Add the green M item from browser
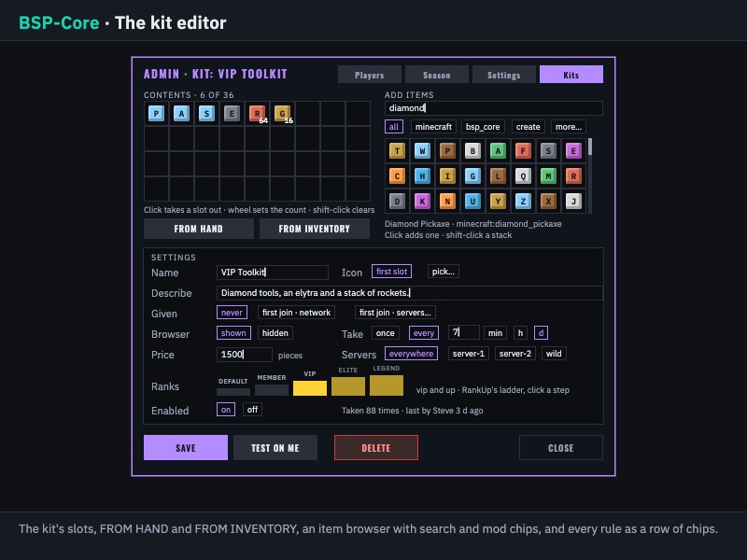747x560 pixels. (548, 176)
